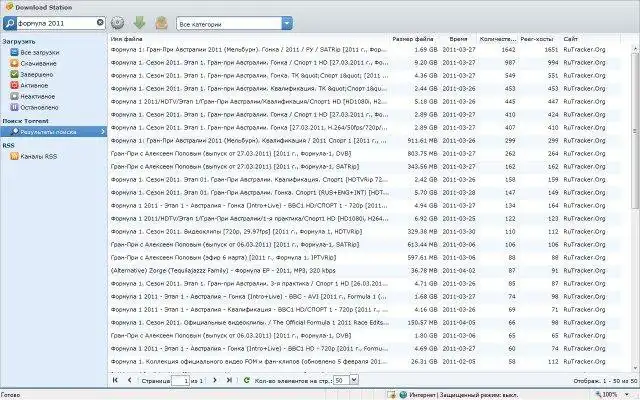The width and height of the screenshot is (640, 400).
Task: Select the 1.80 GB Поповым 06.03.2011 DVB result
Action: click(x=365, y=336)
